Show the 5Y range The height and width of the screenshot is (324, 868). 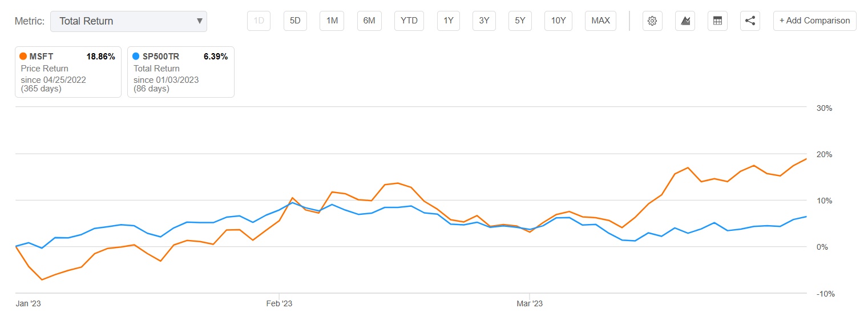[520, 21]
